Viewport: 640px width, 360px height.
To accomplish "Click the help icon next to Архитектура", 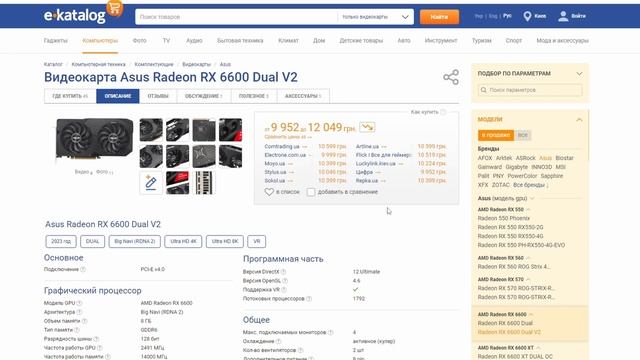I will click(x=79, y=312).
